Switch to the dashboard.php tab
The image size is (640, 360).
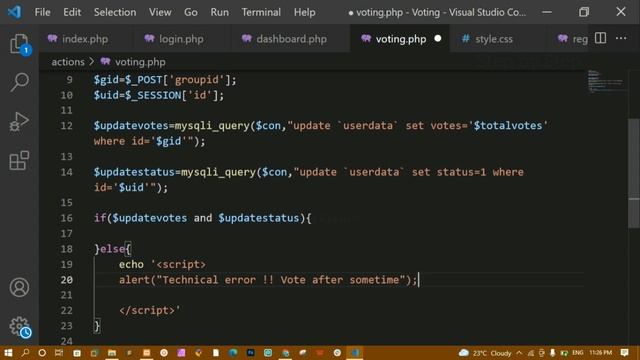(291, 39)
